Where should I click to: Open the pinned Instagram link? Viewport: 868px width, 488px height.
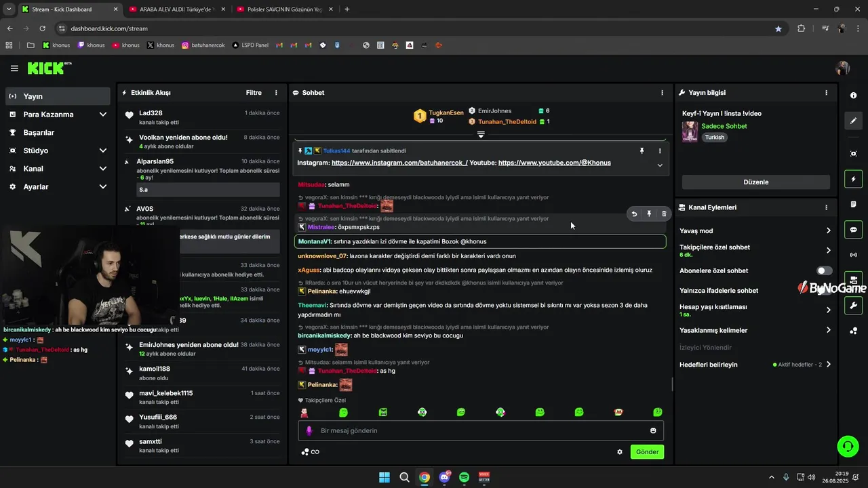(399, 163)
